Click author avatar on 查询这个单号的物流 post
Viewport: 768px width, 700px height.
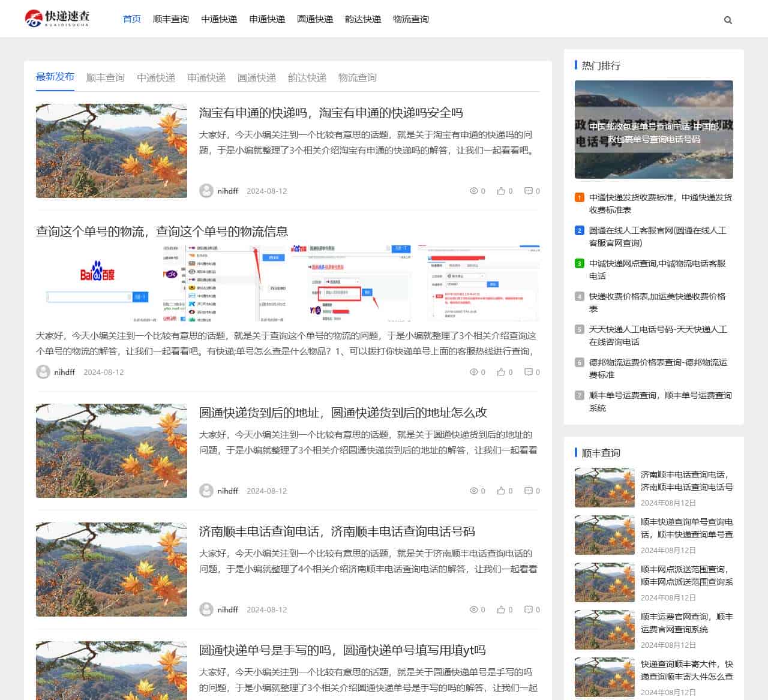(43, 372)
